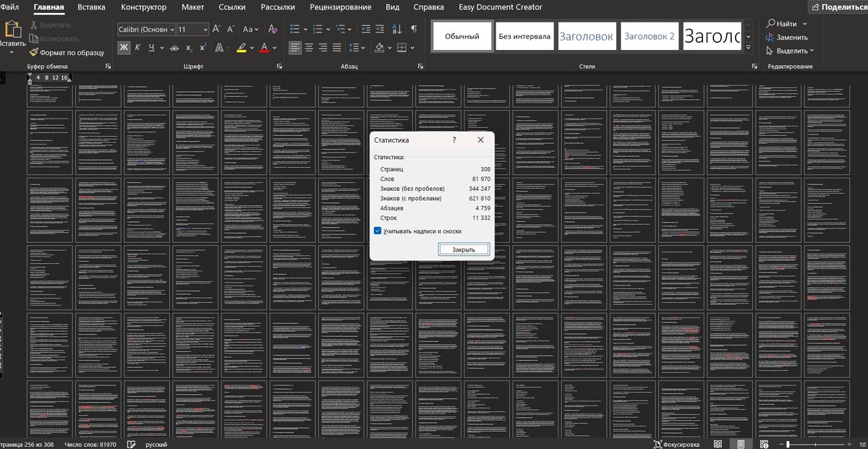868x449 pixels.
Task: Click the Find (Найти) magnifier button
Action: click(x=783, y=23)
